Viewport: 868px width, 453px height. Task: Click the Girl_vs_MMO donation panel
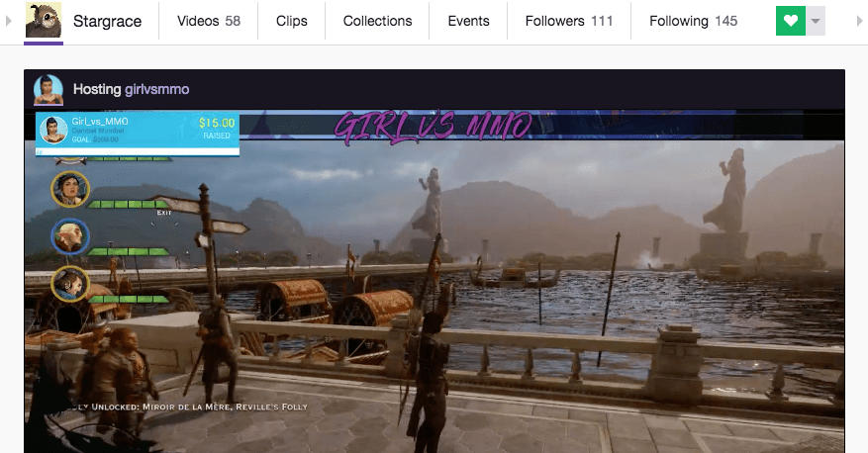coord(138,134)
